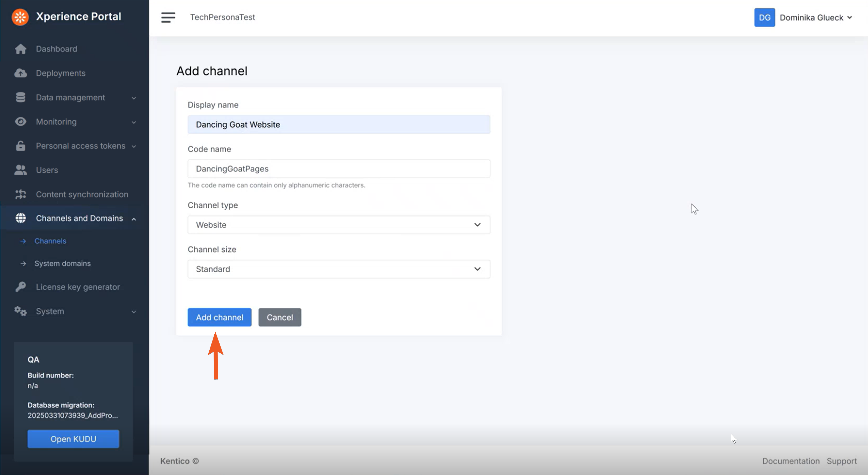
Task: Click the Deployments cloud icon
Action: 20,73
